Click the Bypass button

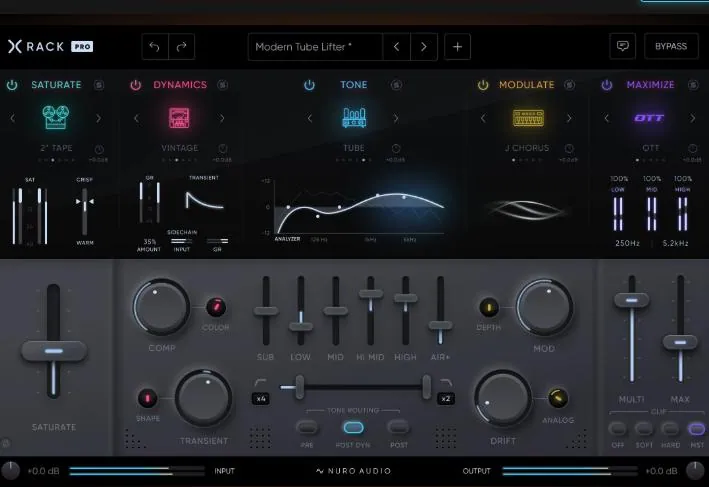(x=671, y=47)
